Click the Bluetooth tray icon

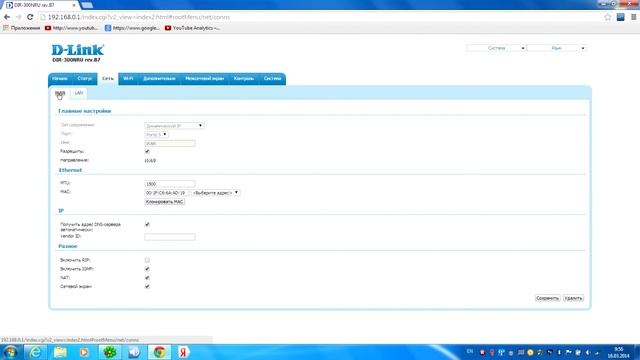[559, 352]
